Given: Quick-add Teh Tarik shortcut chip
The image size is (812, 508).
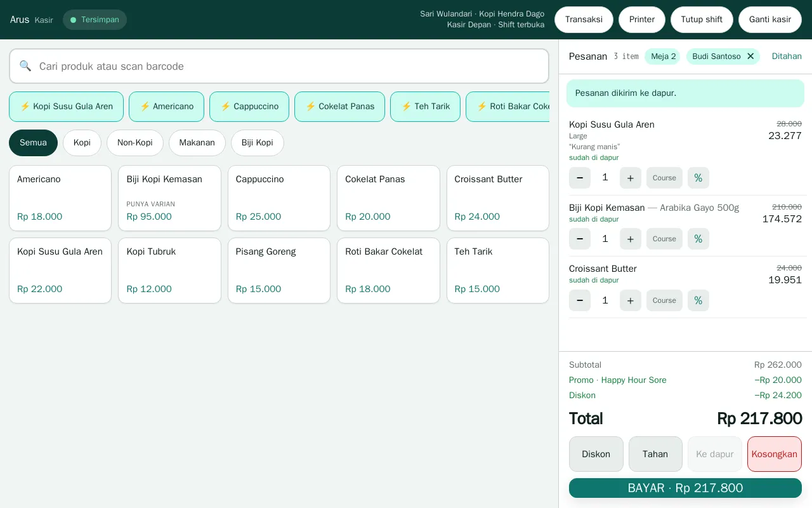Looking at the screenshot, I should pyautogui.click(x=425, y=107).
